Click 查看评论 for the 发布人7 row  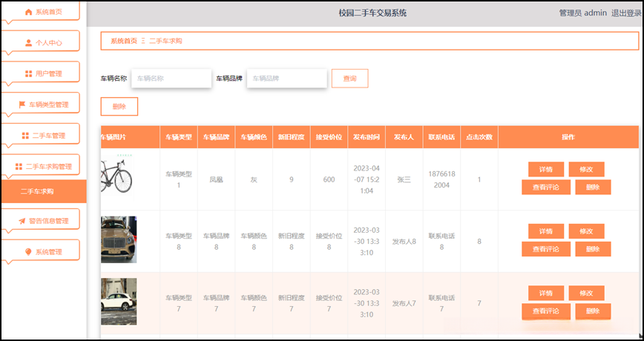tap(546, 311)
